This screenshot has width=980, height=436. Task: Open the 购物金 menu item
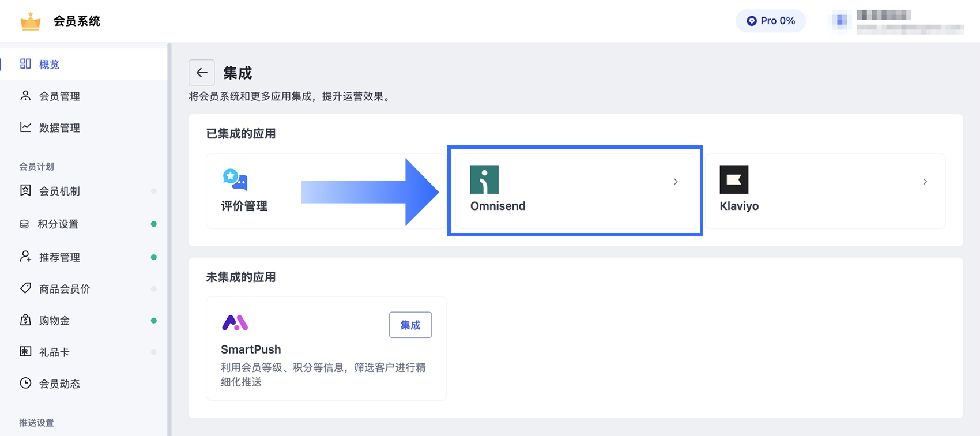point(84,320)
